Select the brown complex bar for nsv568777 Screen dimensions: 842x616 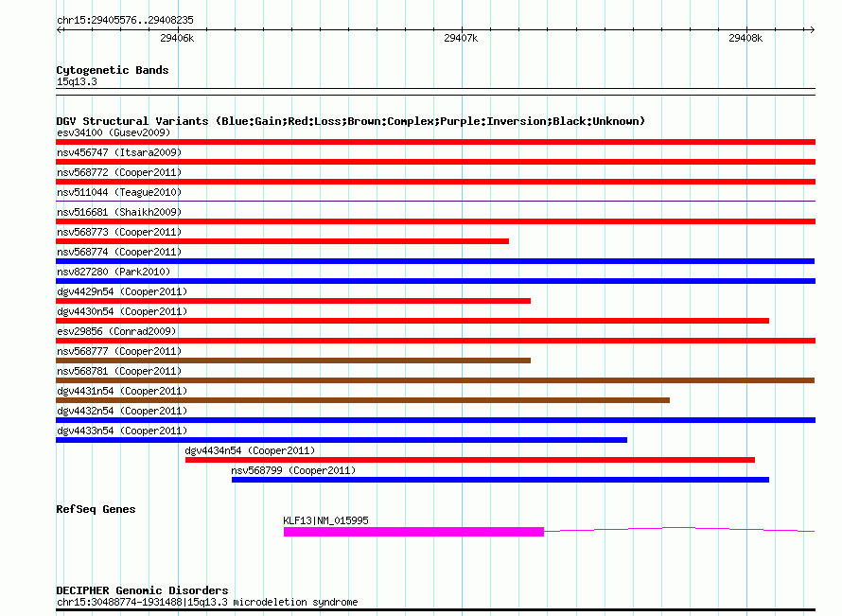[293, 361]
